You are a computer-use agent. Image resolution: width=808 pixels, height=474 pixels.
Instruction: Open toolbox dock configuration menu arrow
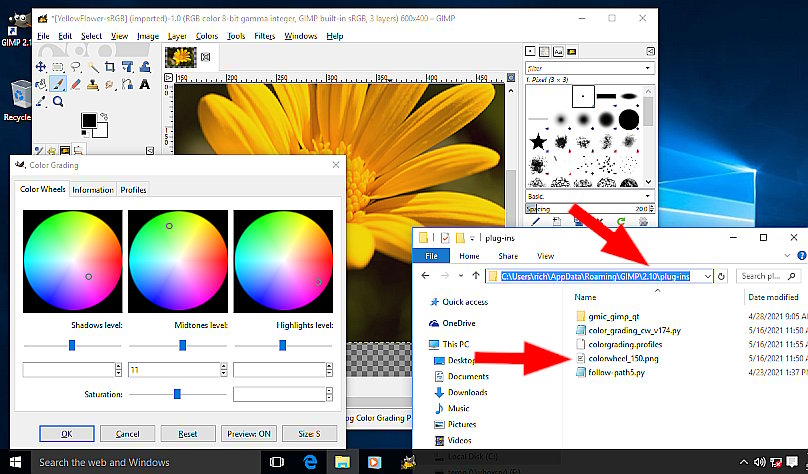149,150
